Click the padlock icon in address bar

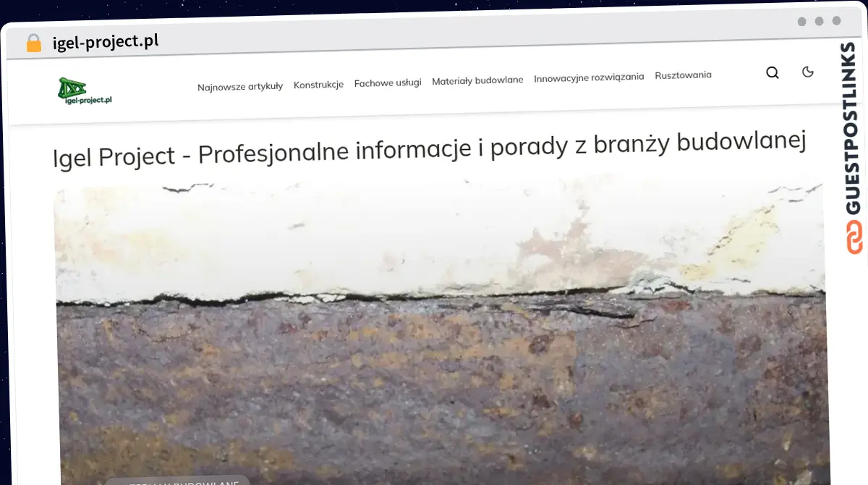[x=34, y=43]
